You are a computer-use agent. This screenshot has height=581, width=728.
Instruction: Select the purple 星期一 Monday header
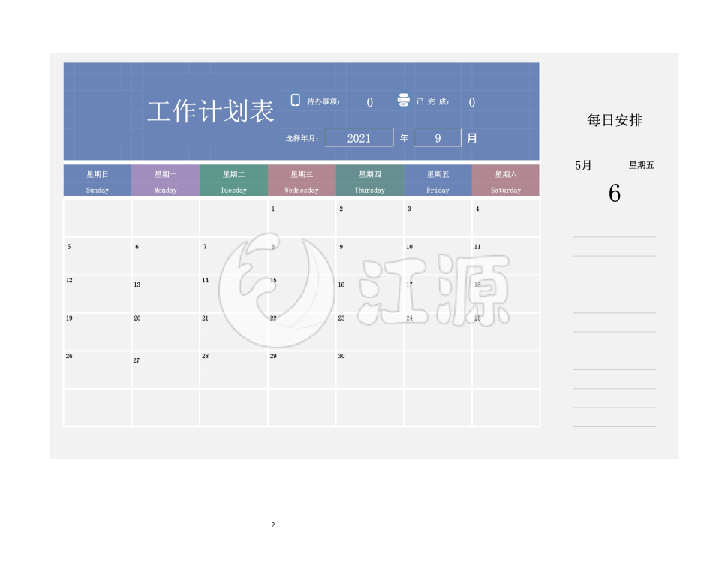(x=166, y=181)
